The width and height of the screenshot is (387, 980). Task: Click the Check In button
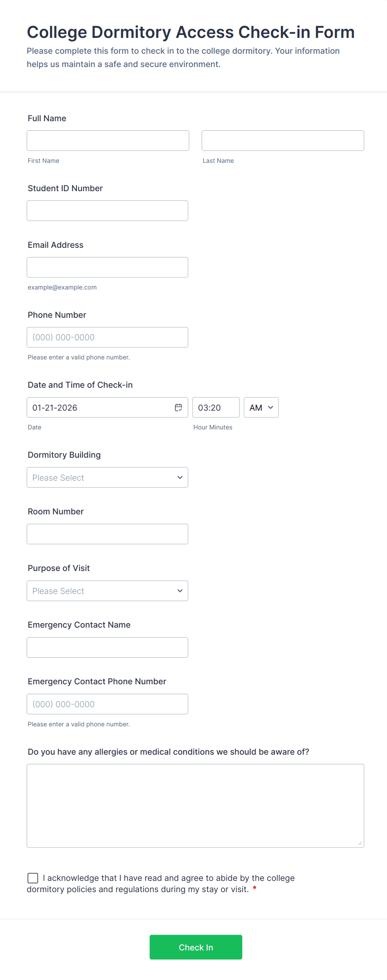pos(196,947)
